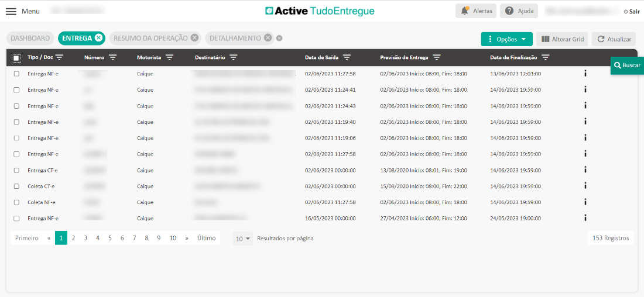
Task: Open info icon for 02/06/2023 11:24:41 row
Action: click(x=585, y=89)
